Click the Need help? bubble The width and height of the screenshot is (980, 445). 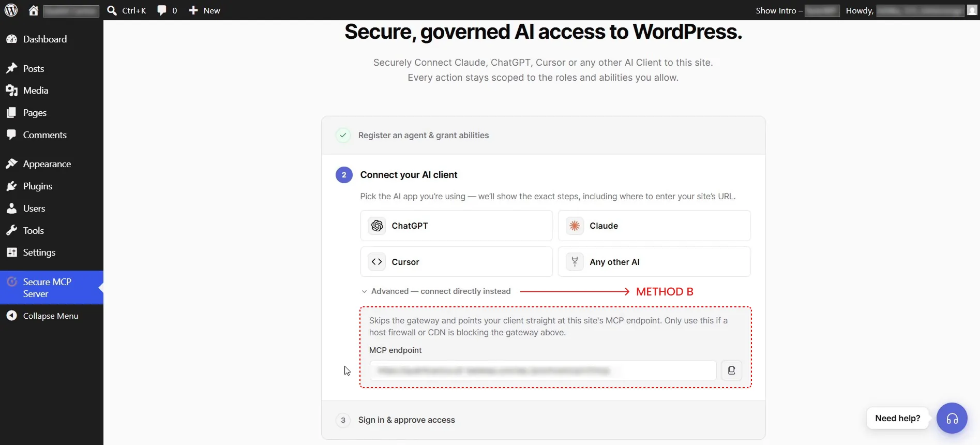click(x=897, y=418)
